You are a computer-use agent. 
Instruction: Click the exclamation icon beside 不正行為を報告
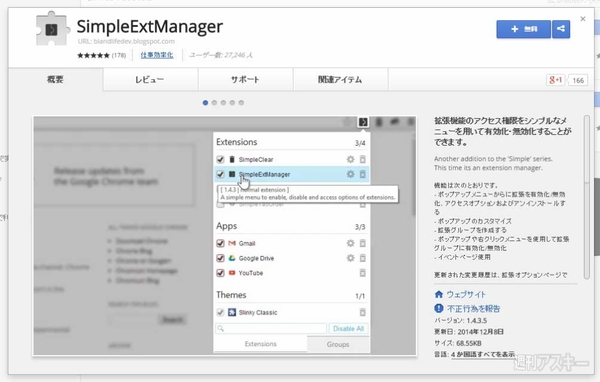[439, 308]
